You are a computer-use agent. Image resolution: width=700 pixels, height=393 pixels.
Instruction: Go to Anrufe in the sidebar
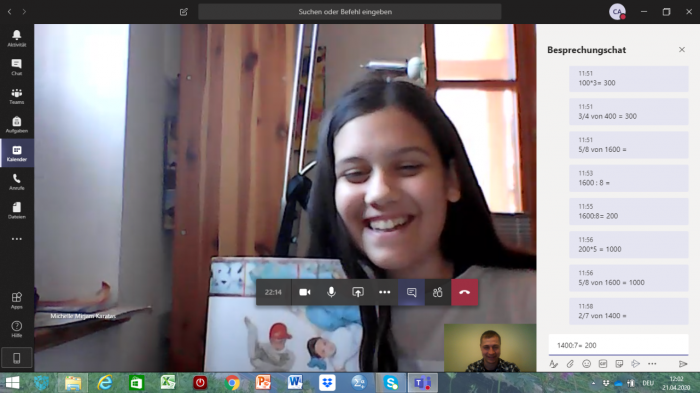pos(17,182)
